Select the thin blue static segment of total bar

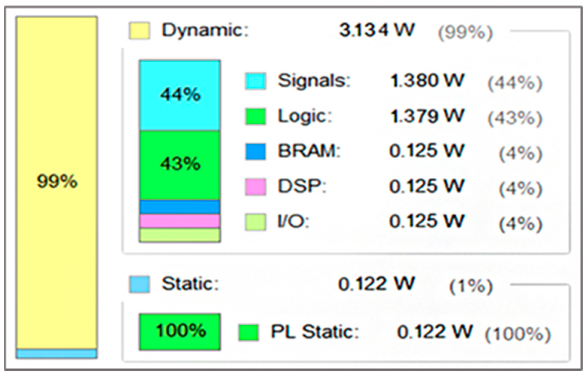[x=57, y=354]
